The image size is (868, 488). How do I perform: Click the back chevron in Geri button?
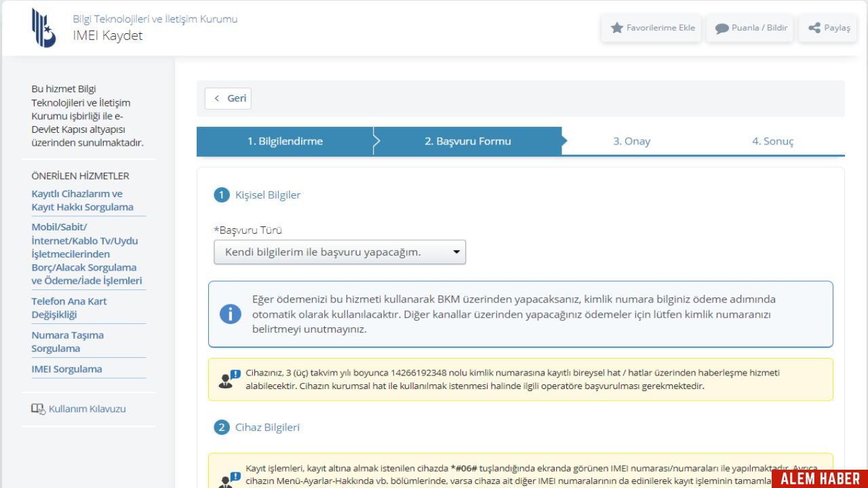[x=217, y=98]
